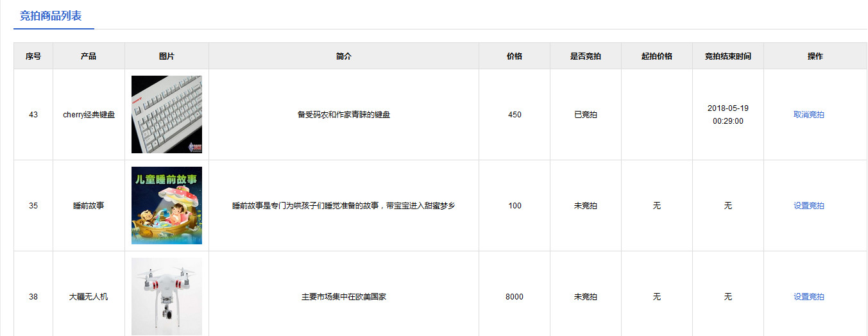This screenshot has width=868, height=336.
Task: Open the white drone product image
Action: (x=167, y=296)
